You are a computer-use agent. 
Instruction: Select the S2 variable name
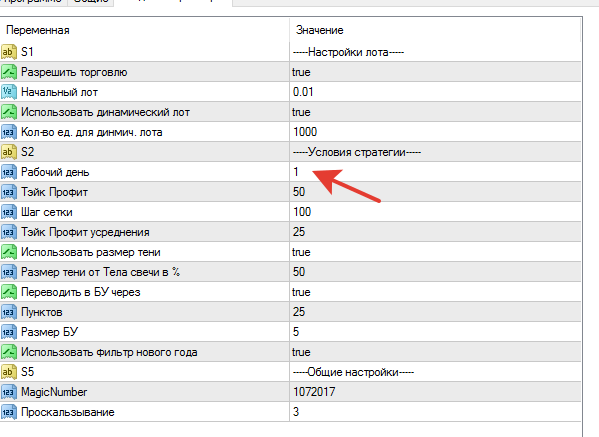click(28, 152)
